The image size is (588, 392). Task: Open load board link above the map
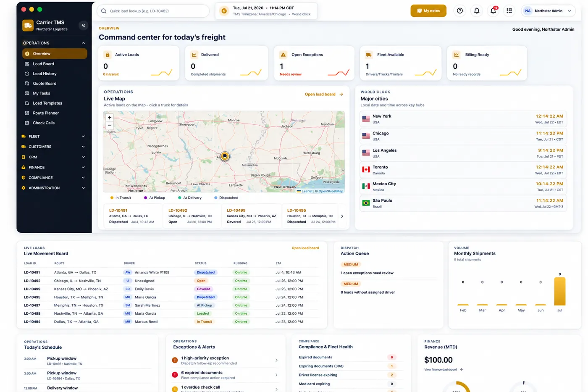pos(324,95)
